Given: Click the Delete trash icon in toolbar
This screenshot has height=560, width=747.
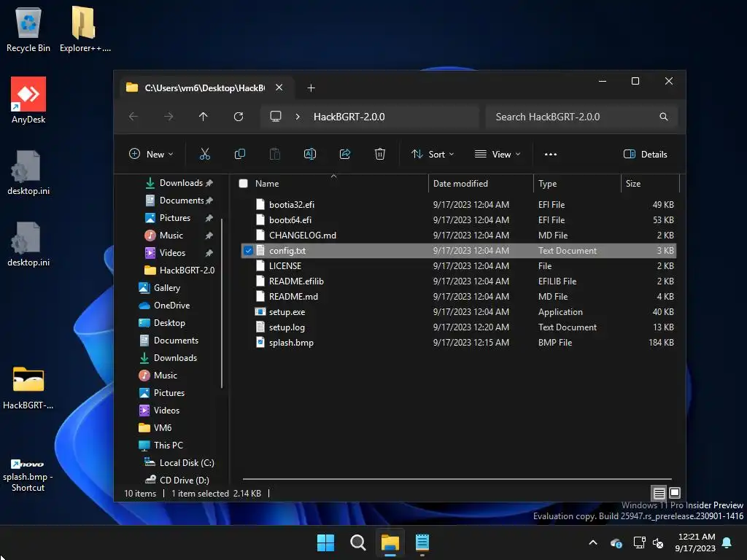Looking at the screenshot, I should (x=379, y=154).
